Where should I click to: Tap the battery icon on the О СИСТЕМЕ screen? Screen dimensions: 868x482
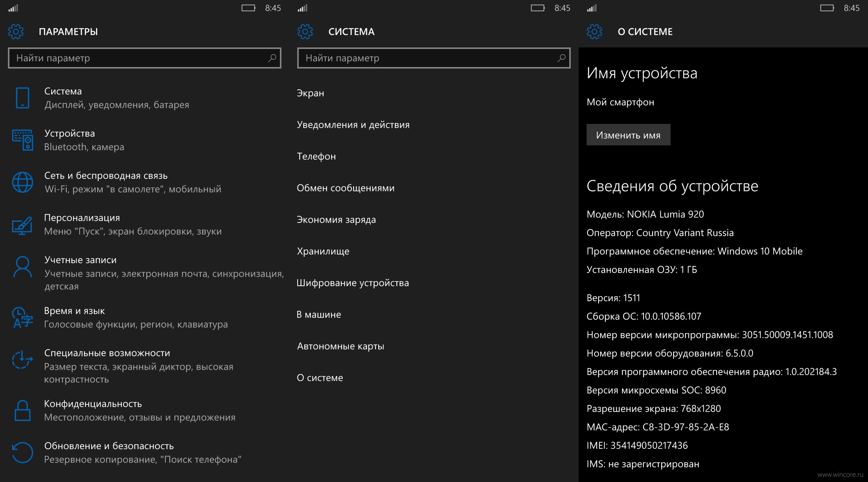[827, 8]
